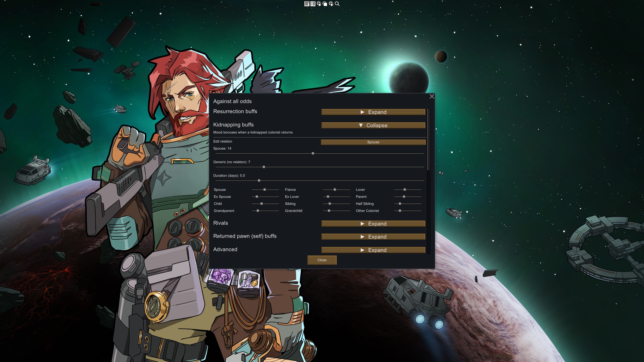Click the small Spouse slider in the grid
The width and height of the screenshot is (644, 362).
click(265, 190)
